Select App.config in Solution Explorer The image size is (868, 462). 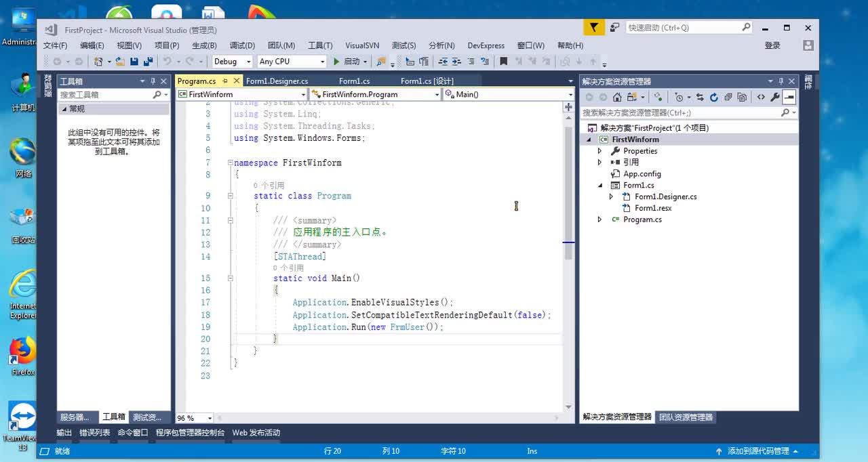642,174
